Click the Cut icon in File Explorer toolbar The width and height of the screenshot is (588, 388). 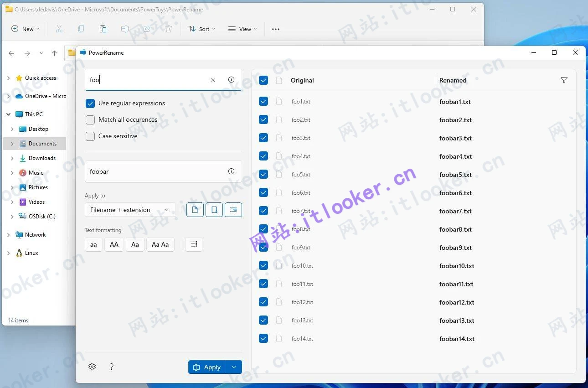[59, 29]
